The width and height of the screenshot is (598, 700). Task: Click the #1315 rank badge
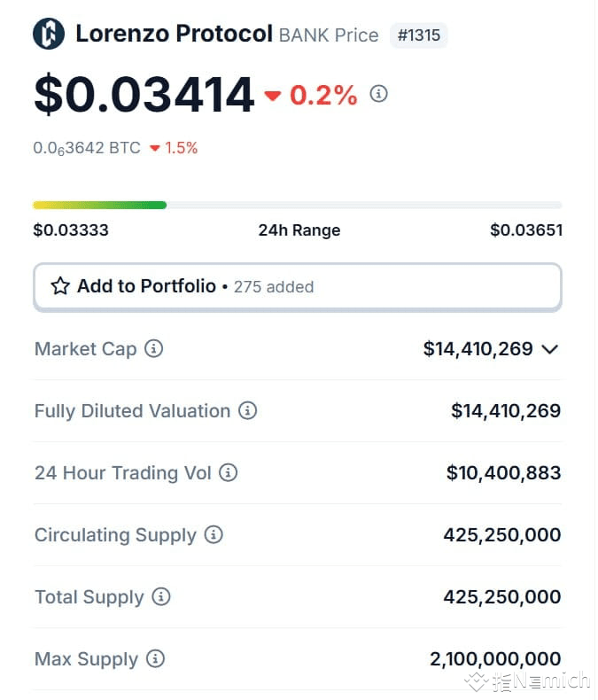click(x=418, y=35)
